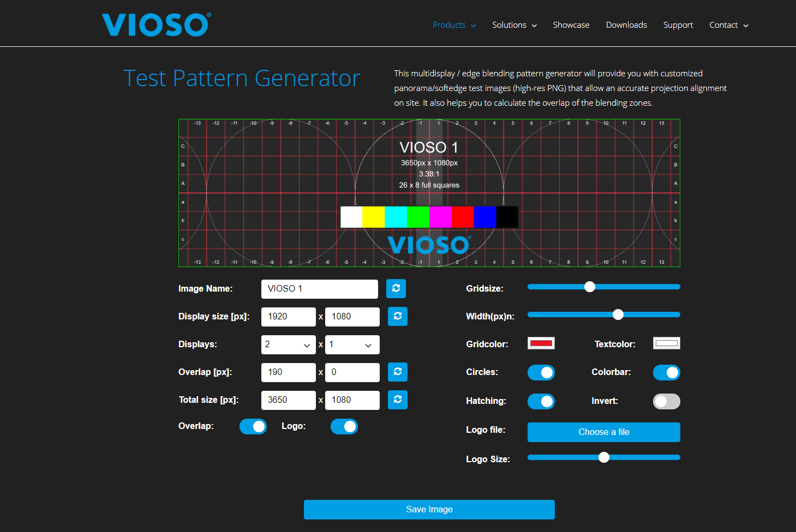
Task: Open the horizontal Displays dropdown showing 2
Action: pyautogui.click(x=288, y=344)
